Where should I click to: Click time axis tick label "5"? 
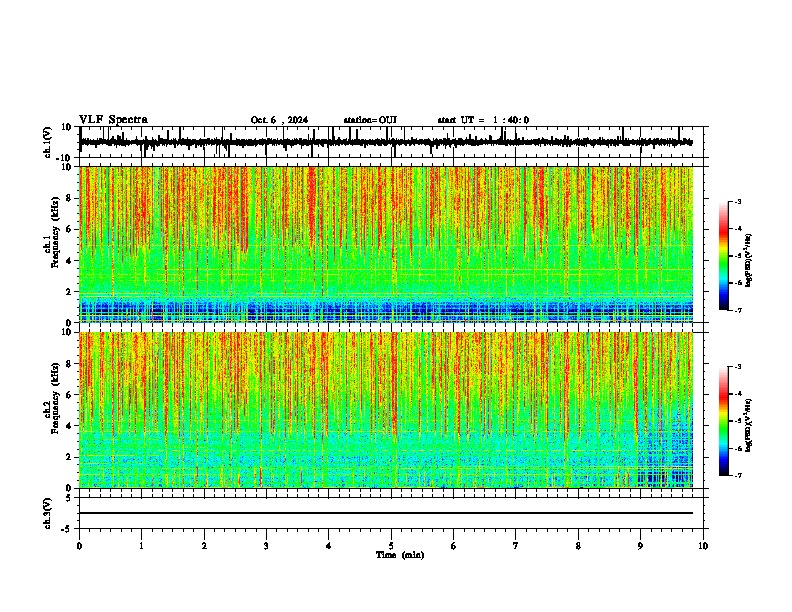pyautogui.click(x=391, y=546)
